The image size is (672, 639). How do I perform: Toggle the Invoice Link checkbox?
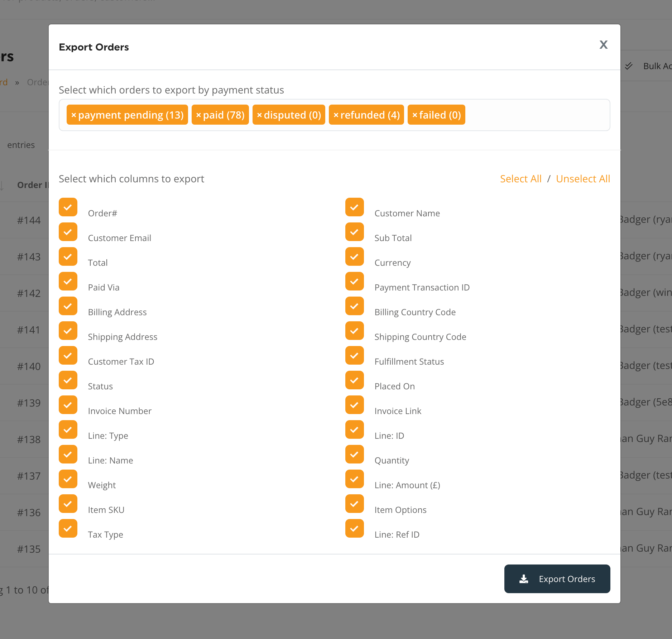(355, 405)
